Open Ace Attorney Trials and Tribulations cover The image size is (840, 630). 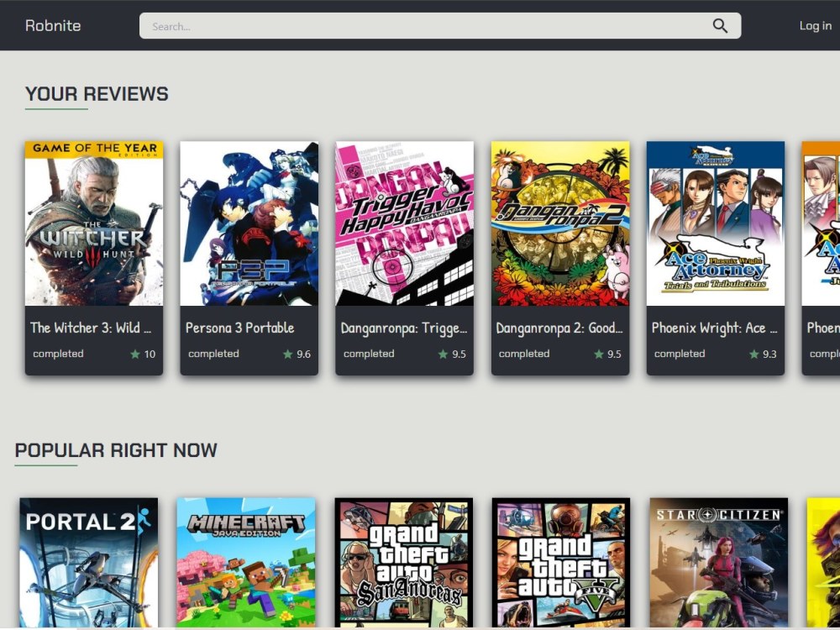[716, 223]
